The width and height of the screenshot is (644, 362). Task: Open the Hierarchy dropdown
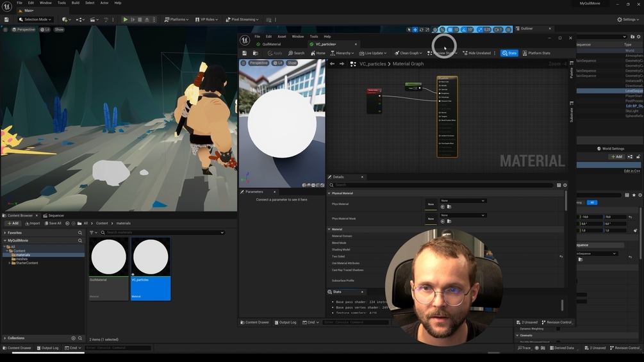point(342,53)
